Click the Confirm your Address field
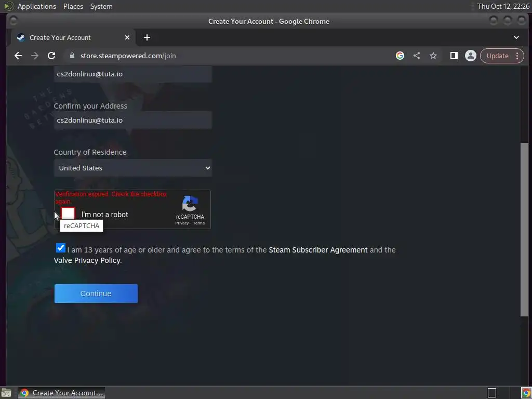 132,120
